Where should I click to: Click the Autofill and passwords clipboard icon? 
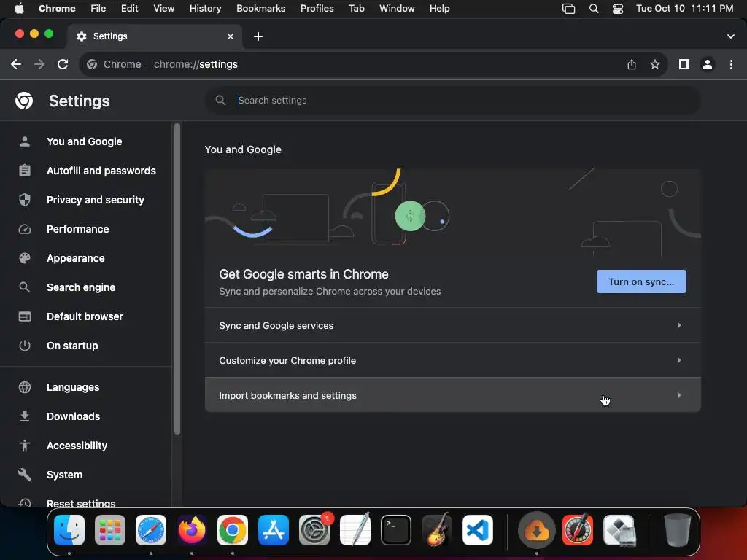coord(25,171)
